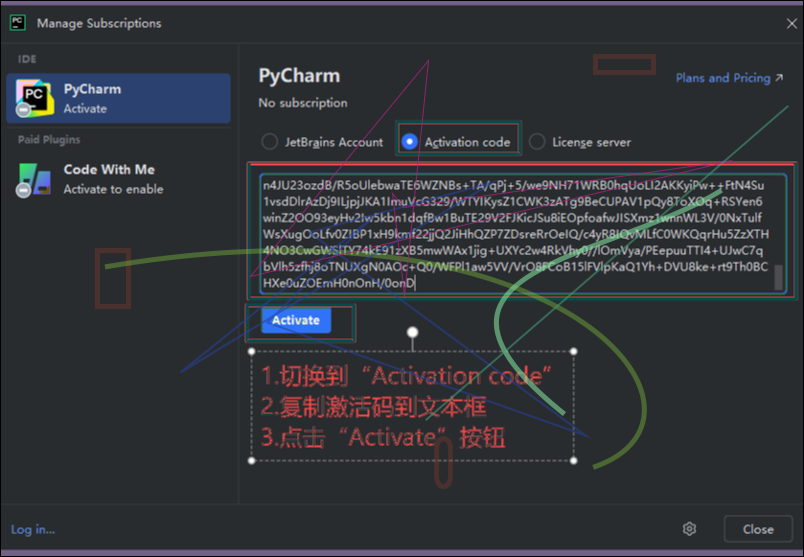
Task: Click the IDE section header
Action: pos(27,59)
